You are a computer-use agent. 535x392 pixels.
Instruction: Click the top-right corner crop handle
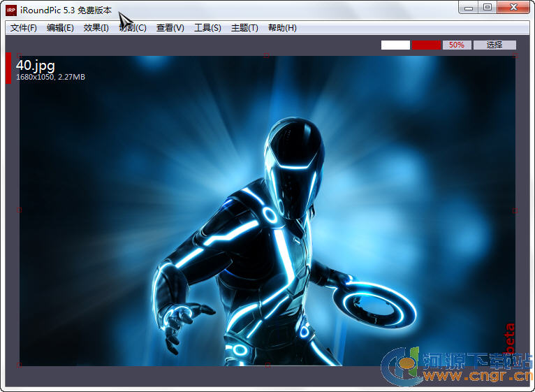point(515,56)
